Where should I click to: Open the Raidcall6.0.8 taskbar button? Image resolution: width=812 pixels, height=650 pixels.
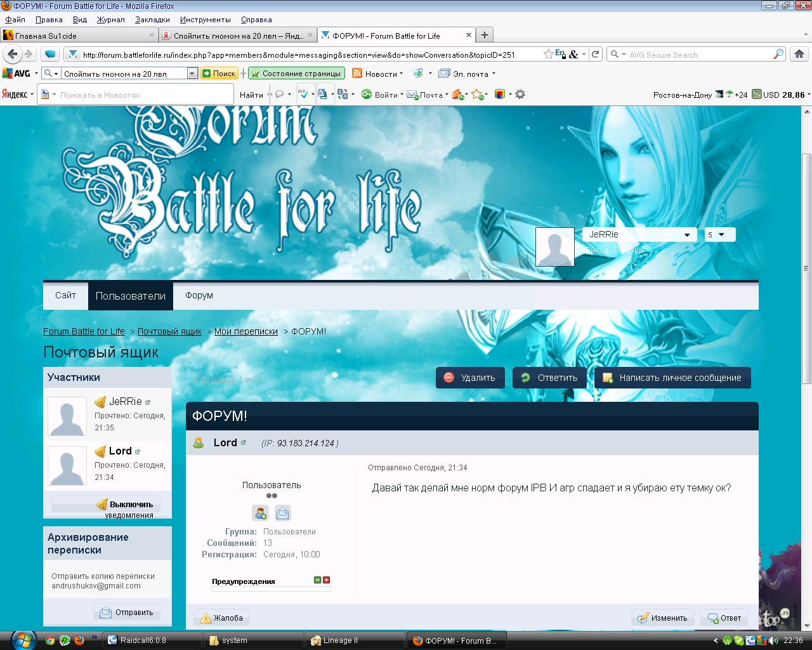[x=152, y=640]
